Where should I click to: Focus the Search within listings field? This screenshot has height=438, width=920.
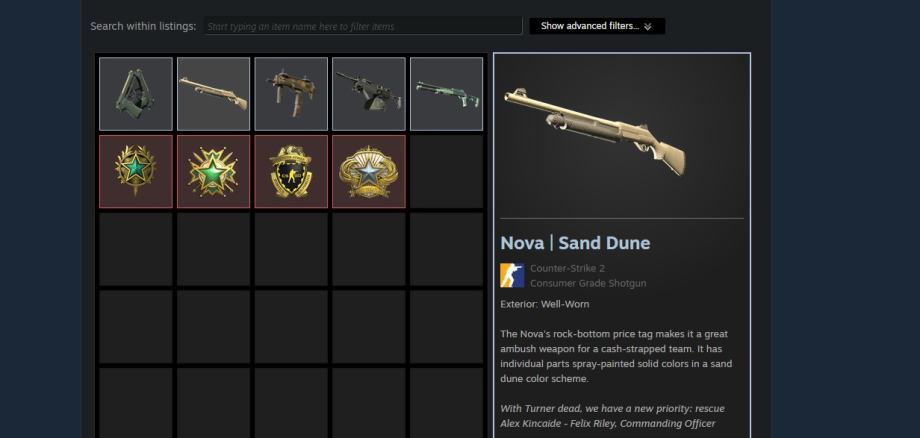pyautogui.click(x=363, y=26)
